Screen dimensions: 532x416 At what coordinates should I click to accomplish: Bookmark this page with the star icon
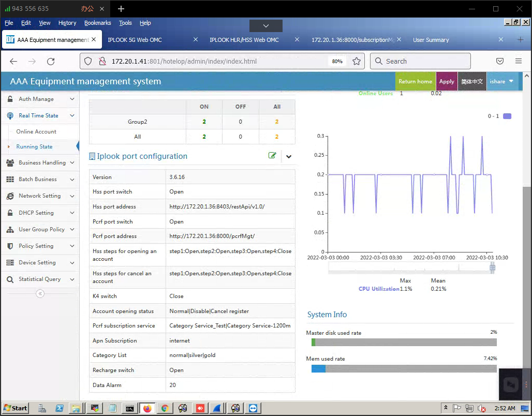click(x=357, y=61)
